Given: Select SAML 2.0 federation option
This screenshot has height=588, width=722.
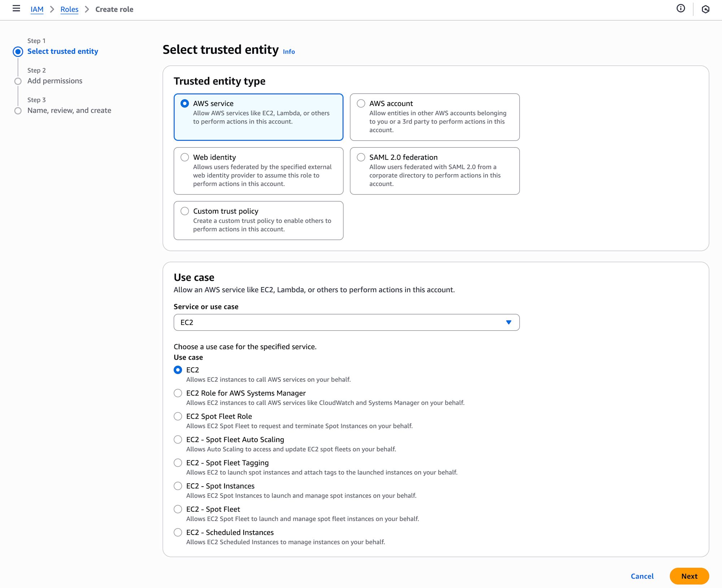Looking at the screenshot, I should [x=361, y=157].
